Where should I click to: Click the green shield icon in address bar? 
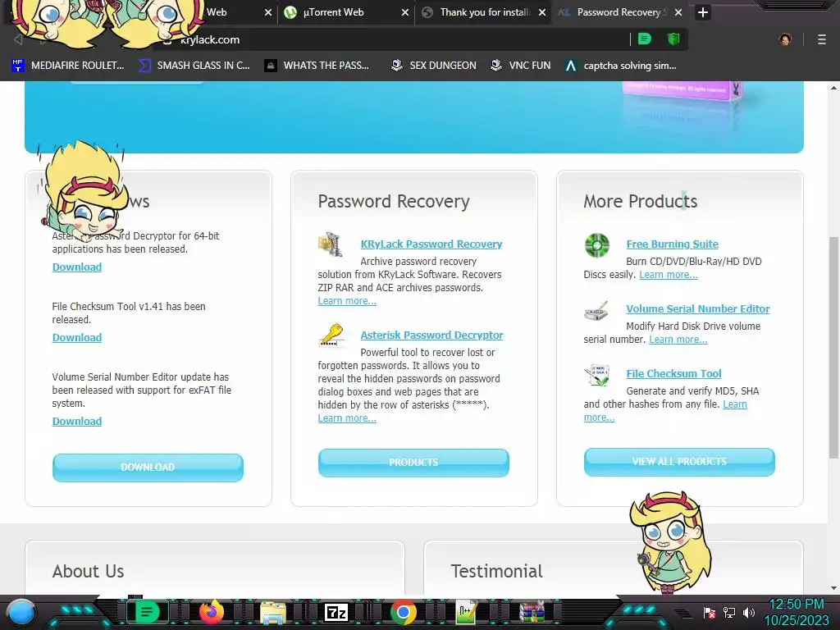pos(673,39)
